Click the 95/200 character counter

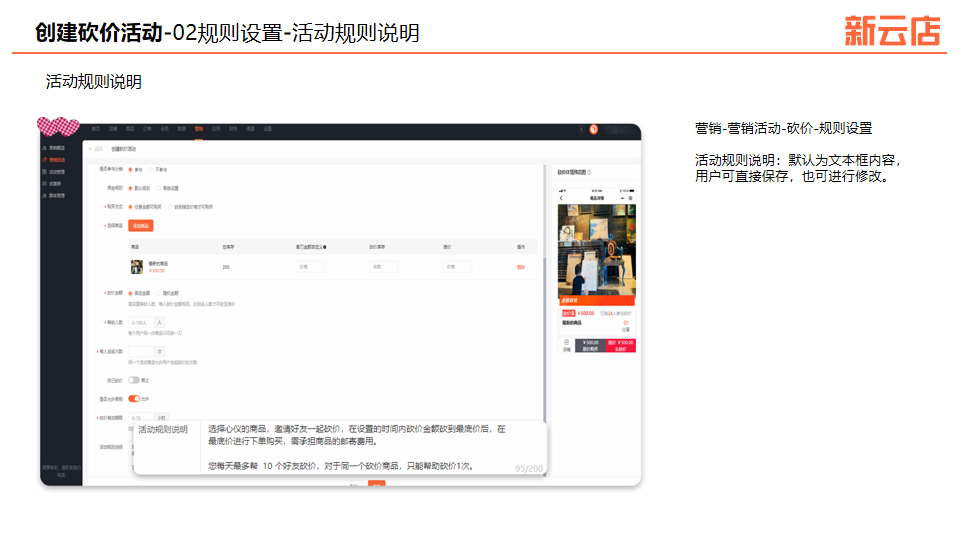pos(528,469)
